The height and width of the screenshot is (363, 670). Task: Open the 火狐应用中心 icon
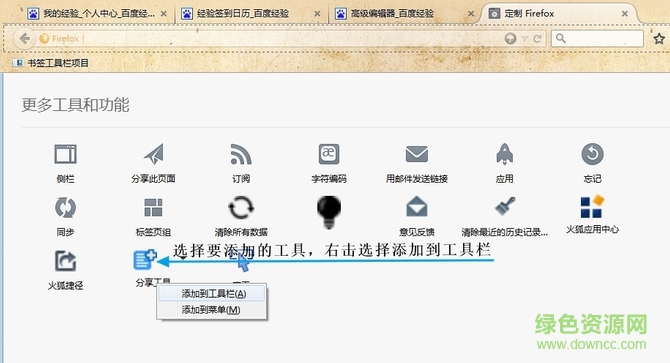coord(592,207)
